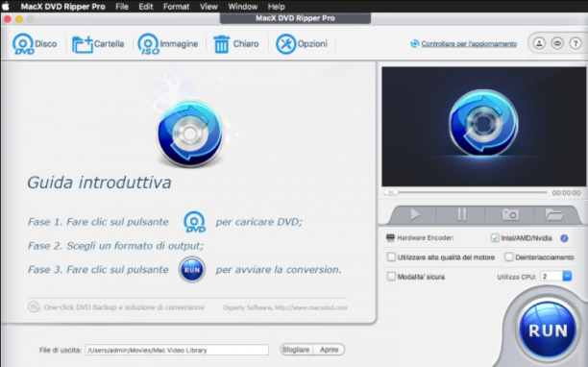Click the 00:00:00 time display

point(566,193)
